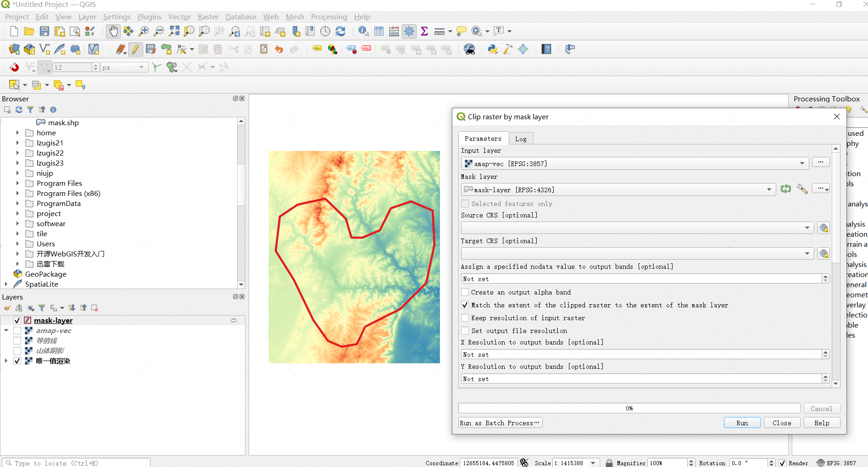Click the Run button
Viewport: 868px width, 467px height.
tap(742, 423)
